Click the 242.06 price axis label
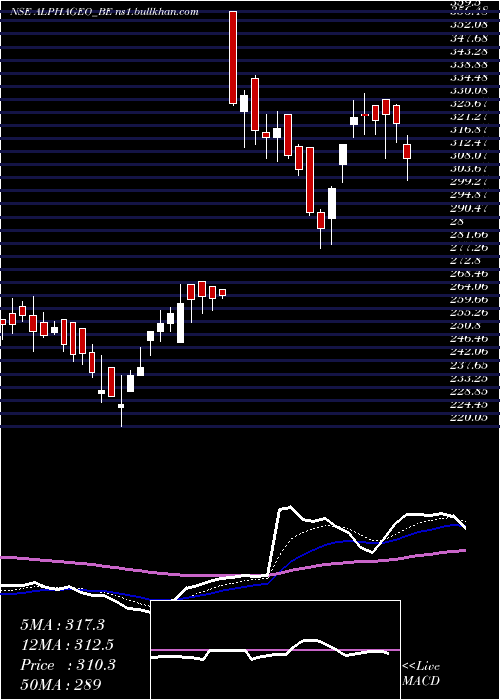Screen dimensions: 500x700 (x=468, y=352)
